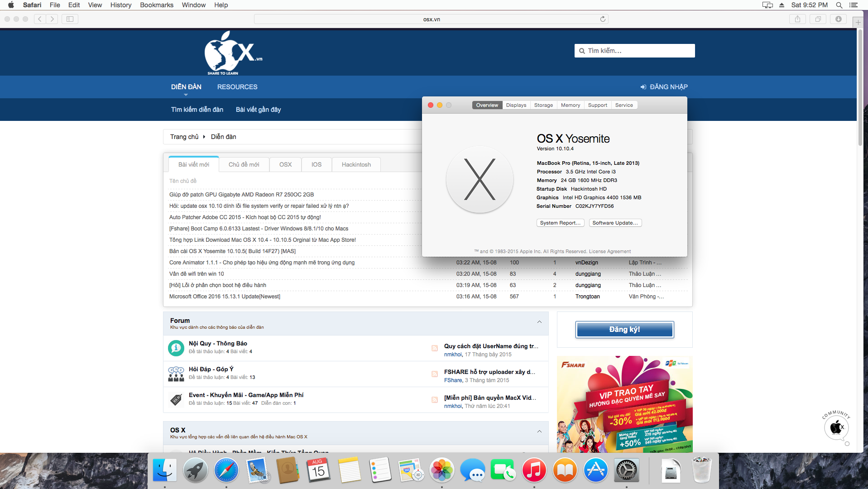Open the RSS feed icon for Nội Quy - Thông Báo

click(434, 348)
